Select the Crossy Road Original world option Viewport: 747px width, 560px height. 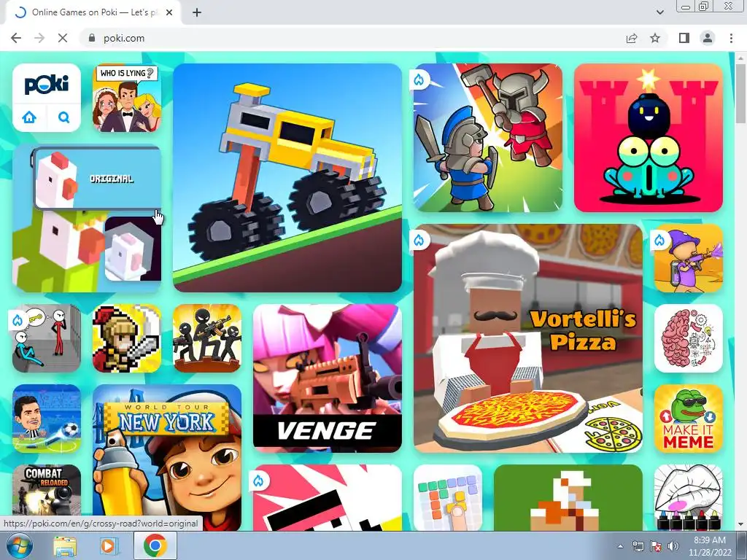click(x=98, y=179)
